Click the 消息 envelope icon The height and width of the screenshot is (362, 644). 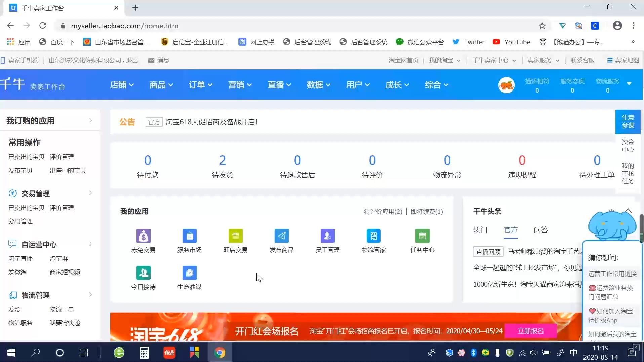click(x=151, y=60)
